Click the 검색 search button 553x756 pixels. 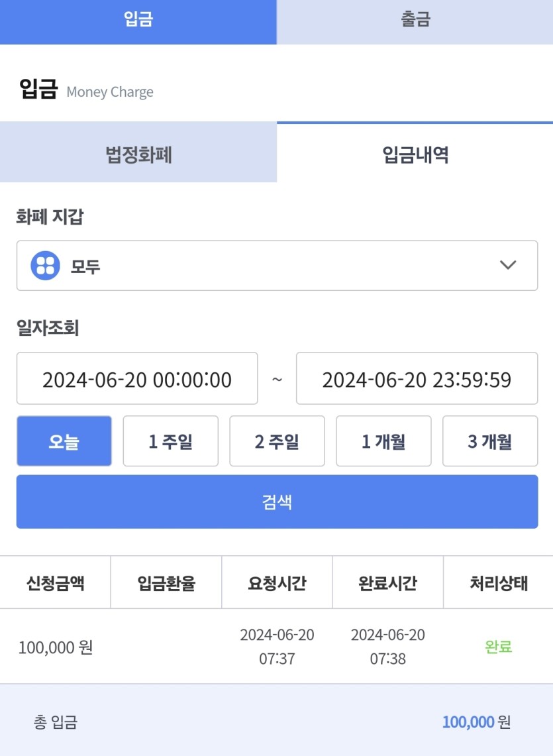(277, 502)
